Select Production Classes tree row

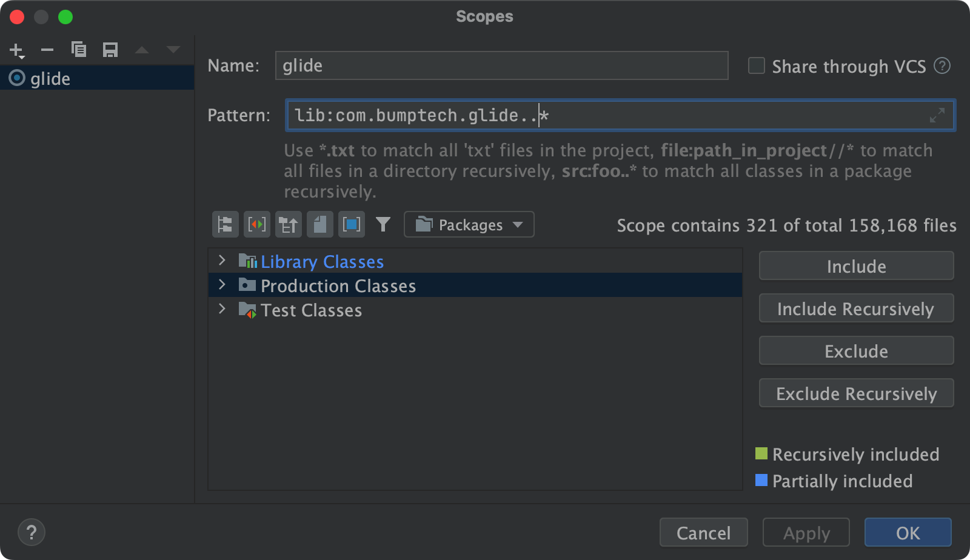pyautogui.click(x=475, y=285)
